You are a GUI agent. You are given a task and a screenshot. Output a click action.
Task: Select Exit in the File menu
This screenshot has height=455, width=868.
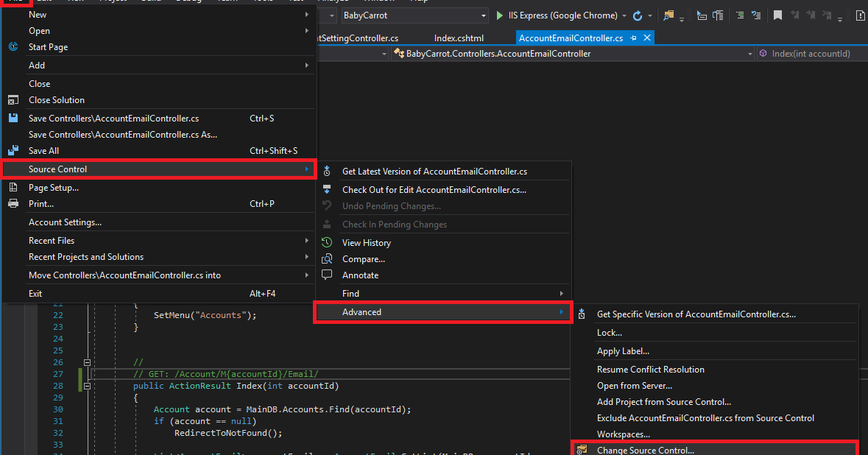point(159,293)
